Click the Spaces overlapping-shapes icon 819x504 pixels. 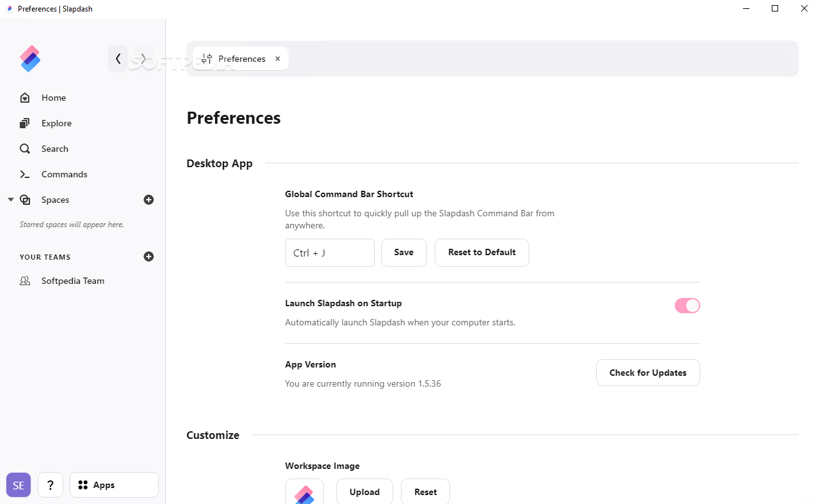coord(25,200)
